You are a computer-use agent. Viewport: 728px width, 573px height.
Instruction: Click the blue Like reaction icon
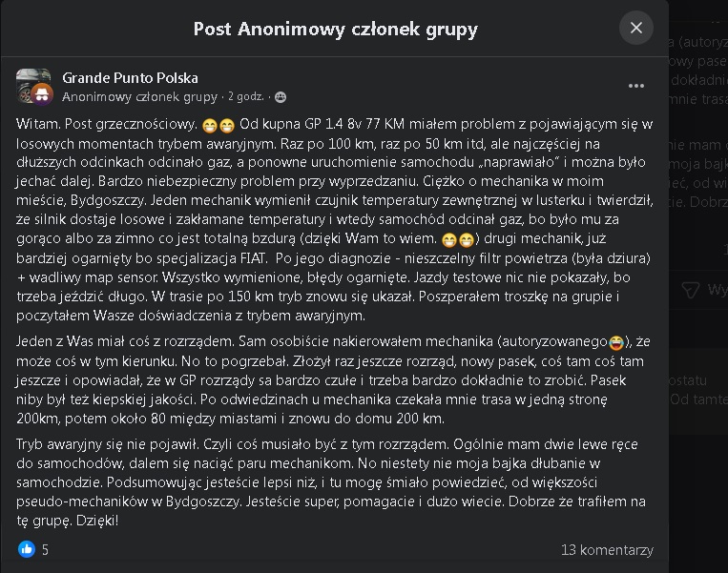pos(27,549)
